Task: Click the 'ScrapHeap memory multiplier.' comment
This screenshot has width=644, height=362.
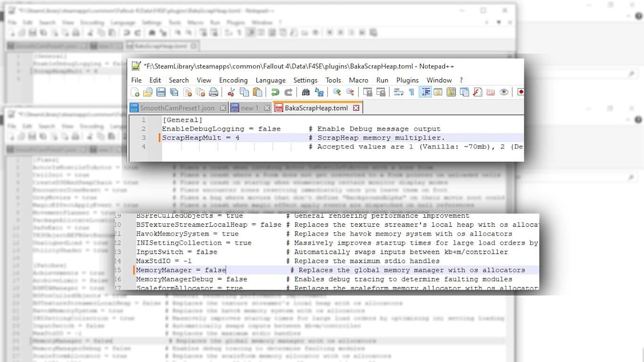Action: (x=377, y=138)
